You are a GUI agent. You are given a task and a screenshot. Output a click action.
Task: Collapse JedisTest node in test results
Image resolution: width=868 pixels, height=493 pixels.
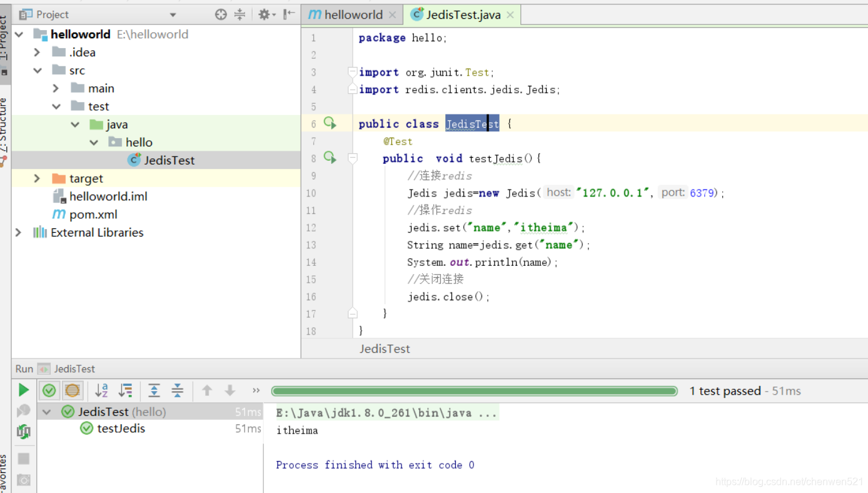[x=46, y=412]
